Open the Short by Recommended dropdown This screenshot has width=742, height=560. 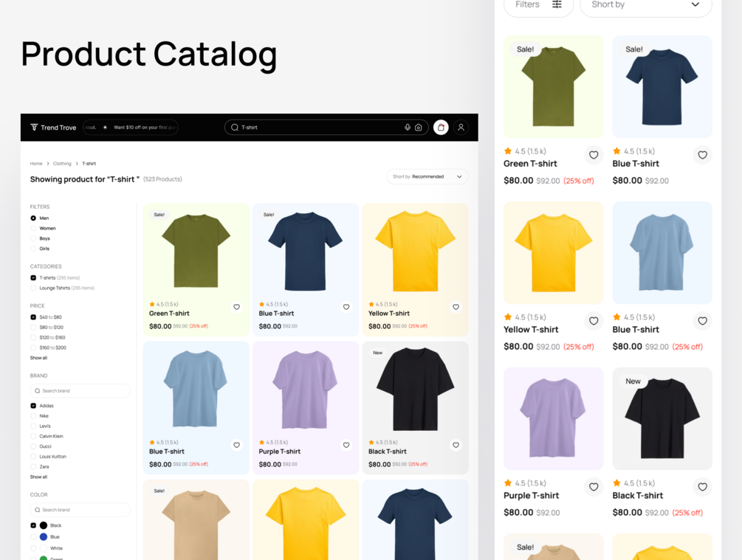427,176
